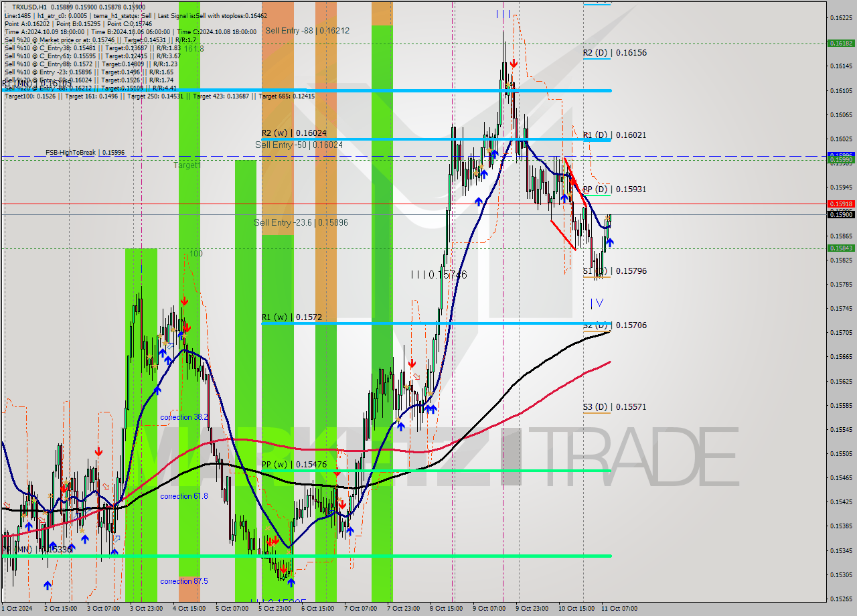The image size is (857, 616).
Task: Click the 1 Oct 2024 time axis label
Action: tap(16, 609)
